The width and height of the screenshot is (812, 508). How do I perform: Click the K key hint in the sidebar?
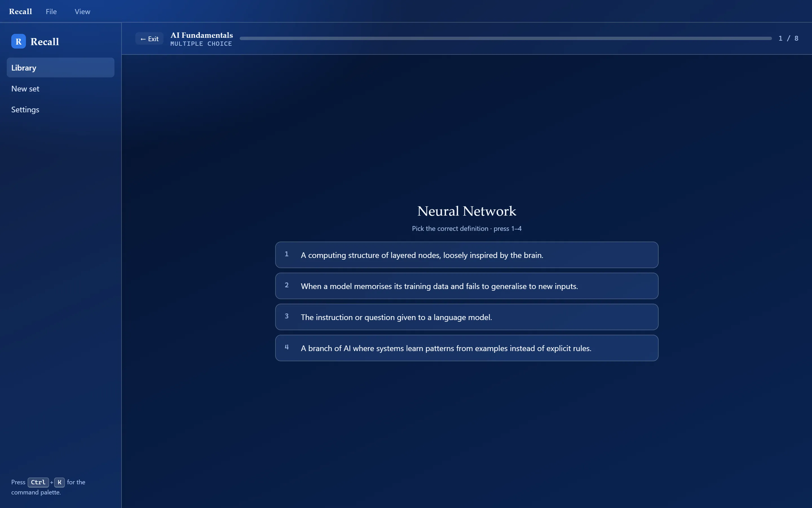pos(59,482)
